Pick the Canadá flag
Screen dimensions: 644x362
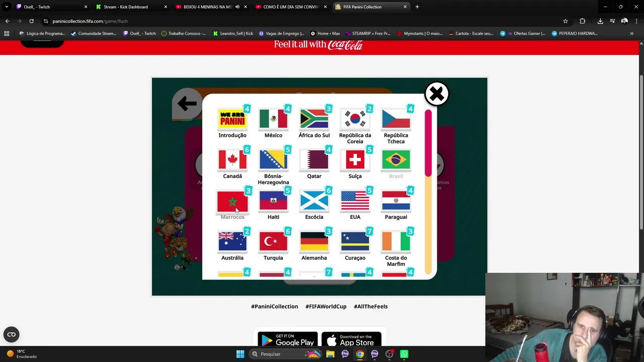pyautogui.click(x=232, y=160)
